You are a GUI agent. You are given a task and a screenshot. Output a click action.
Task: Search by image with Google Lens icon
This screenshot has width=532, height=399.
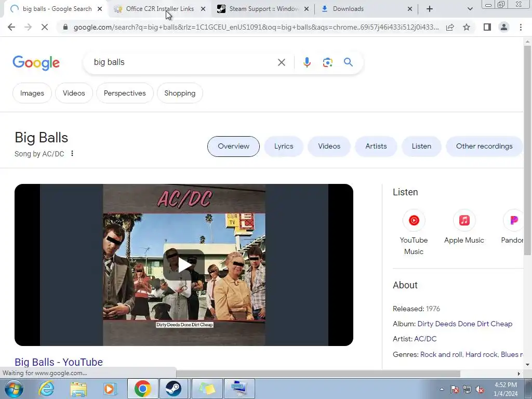[327, 62]
